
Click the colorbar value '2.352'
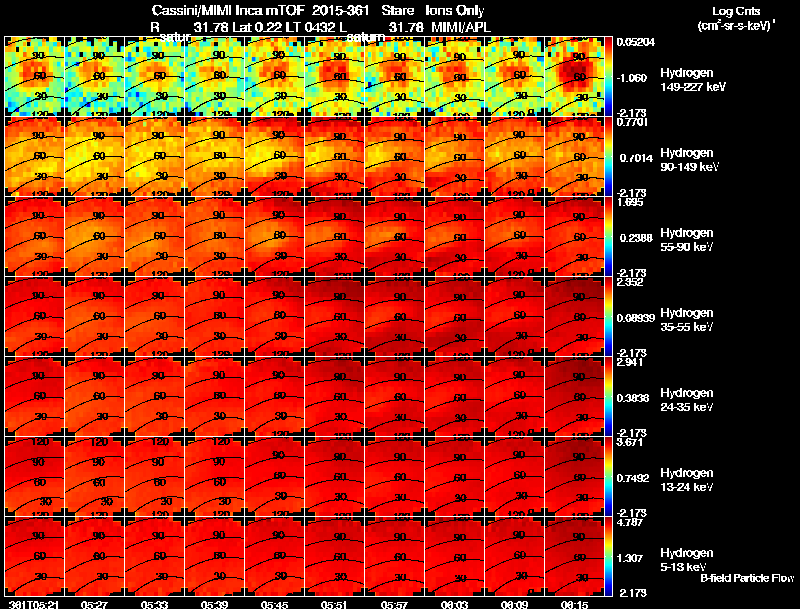coord(630,282)
